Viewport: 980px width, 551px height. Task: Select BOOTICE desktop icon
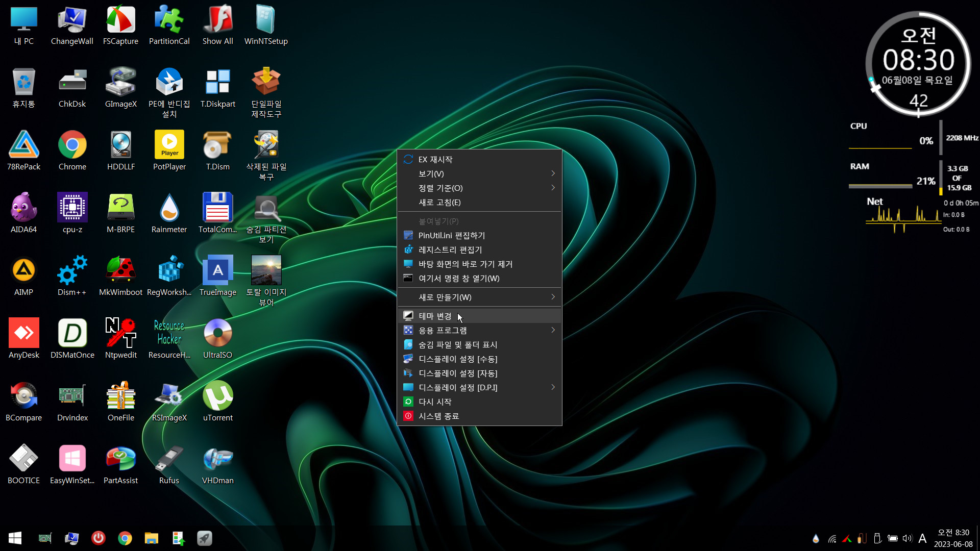tap(23, 465)
